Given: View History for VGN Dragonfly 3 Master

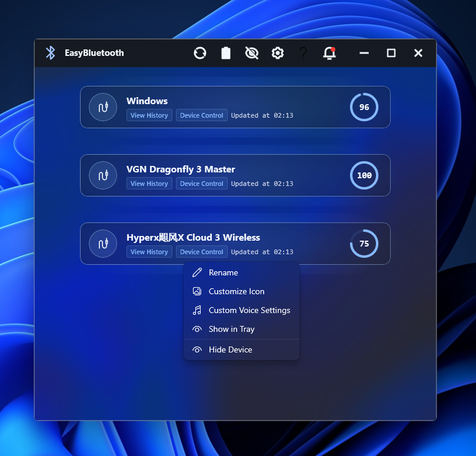Looking at the screenshot, I should tap(149, 184).
